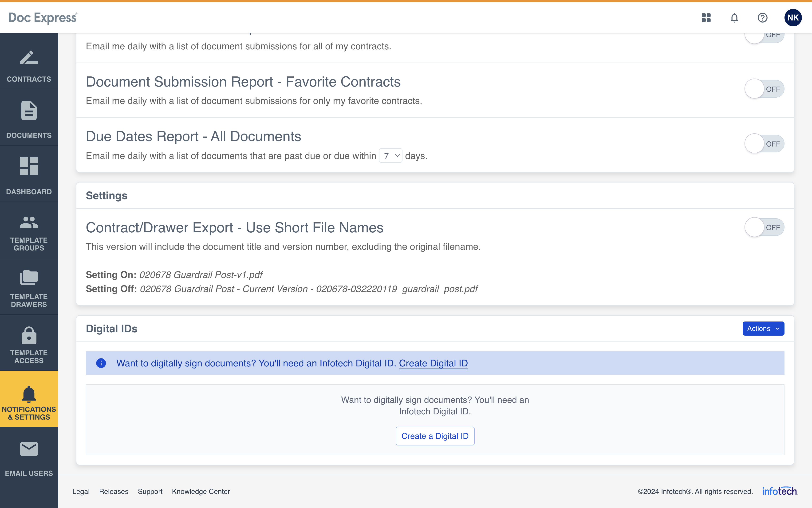Open the days dropdown showing 7
The width and height of the screenshot is (812, 508).
tap(390, 156)
